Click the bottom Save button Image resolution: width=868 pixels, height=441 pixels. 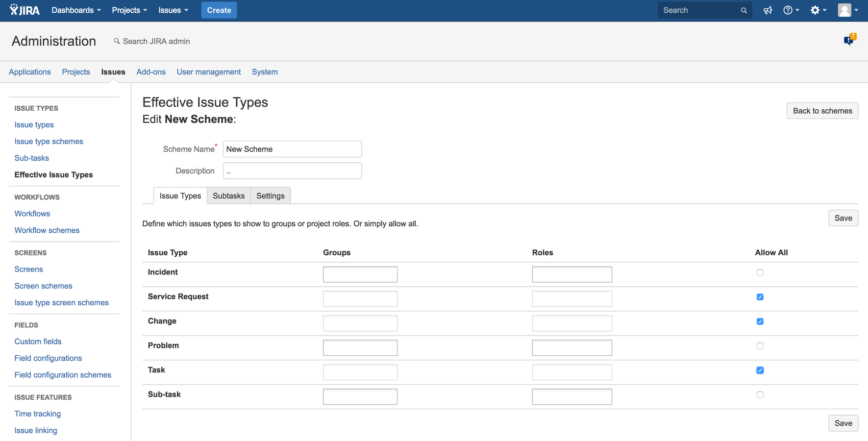[843, 423]
